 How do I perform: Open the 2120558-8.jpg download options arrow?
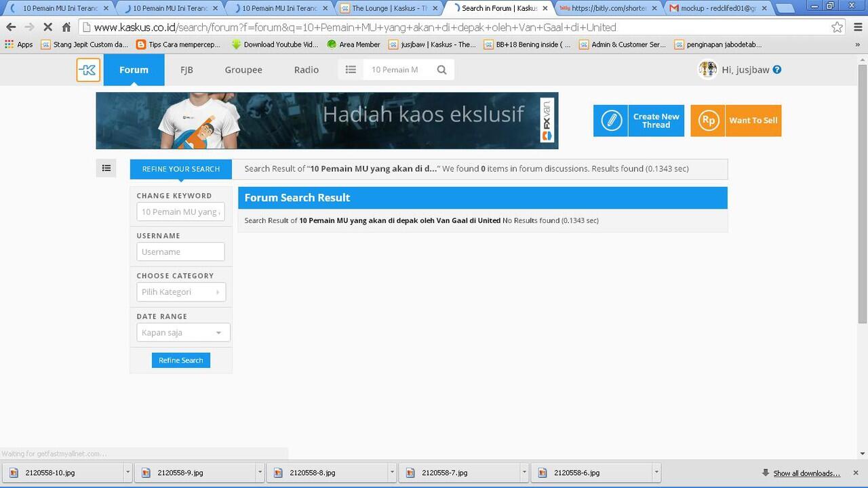tap(392, 472)
